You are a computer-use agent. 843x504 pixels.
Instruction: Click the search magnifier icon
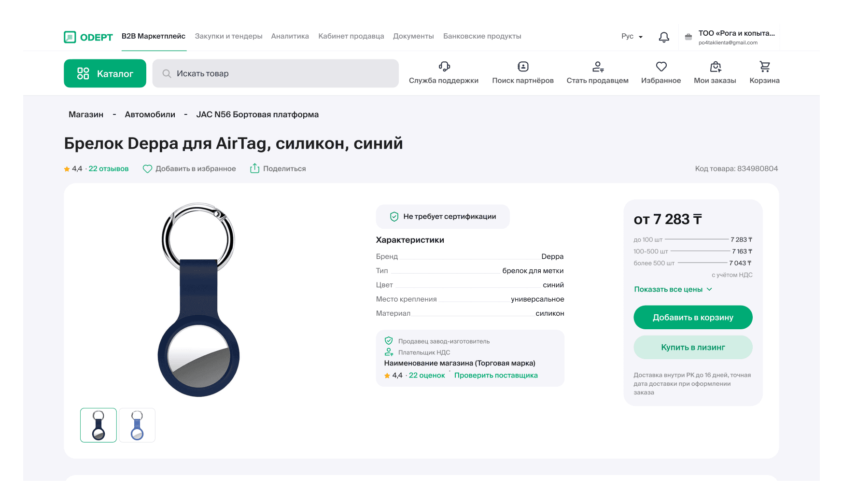pyautogui.click(x=167, y=73)
